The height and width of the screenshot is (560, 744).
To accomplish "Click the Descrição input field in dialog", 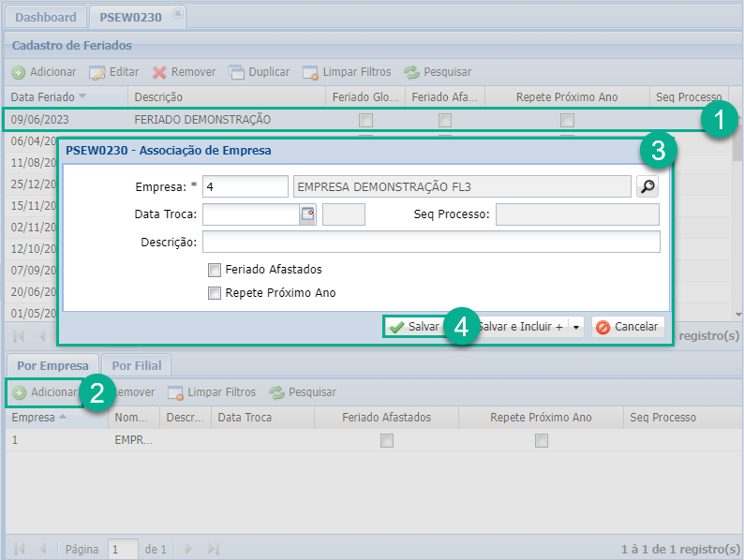I will 431,243.
